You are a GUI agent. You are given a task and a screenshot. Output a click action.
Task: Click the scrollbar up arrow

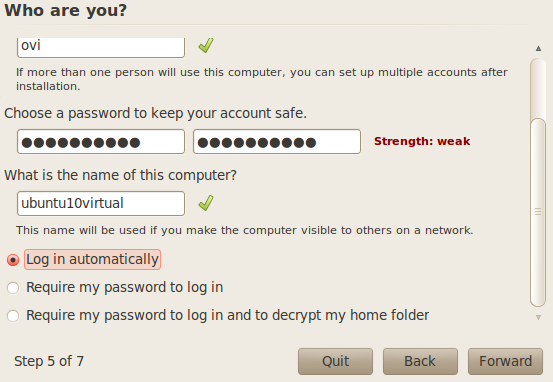[x=538, y=48]
